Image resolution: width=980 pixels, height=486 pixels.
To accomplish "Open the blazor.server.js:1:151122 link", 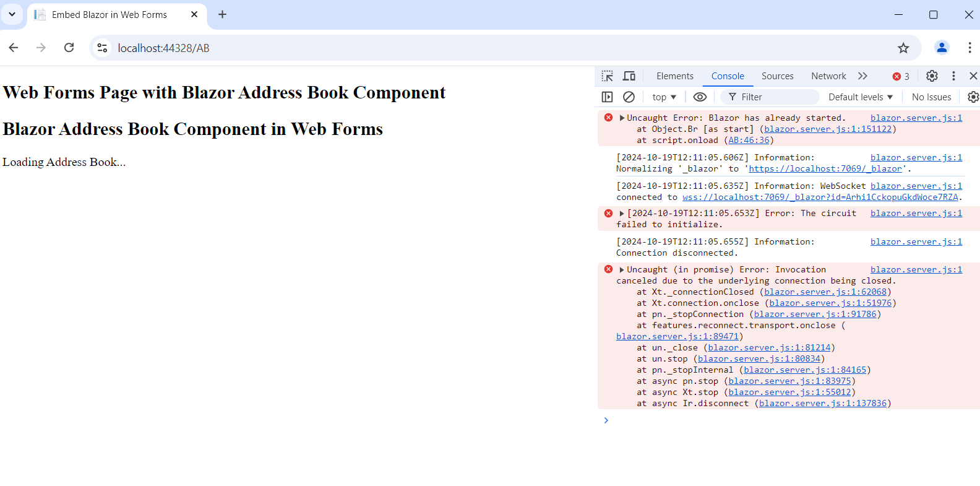I will pos(828,129).
